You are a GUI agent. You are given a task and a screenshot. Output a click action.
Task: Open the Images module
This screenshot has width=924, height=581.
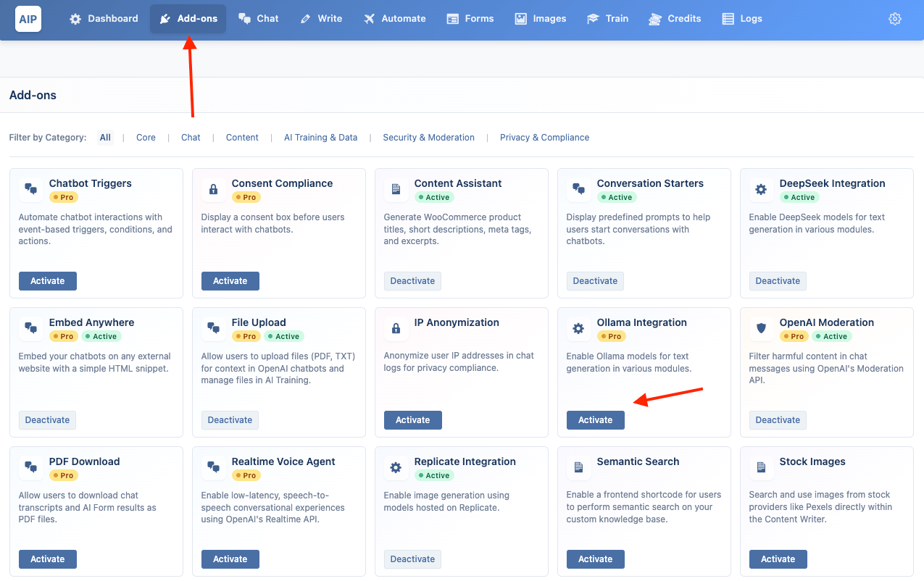tap(541, 19)
